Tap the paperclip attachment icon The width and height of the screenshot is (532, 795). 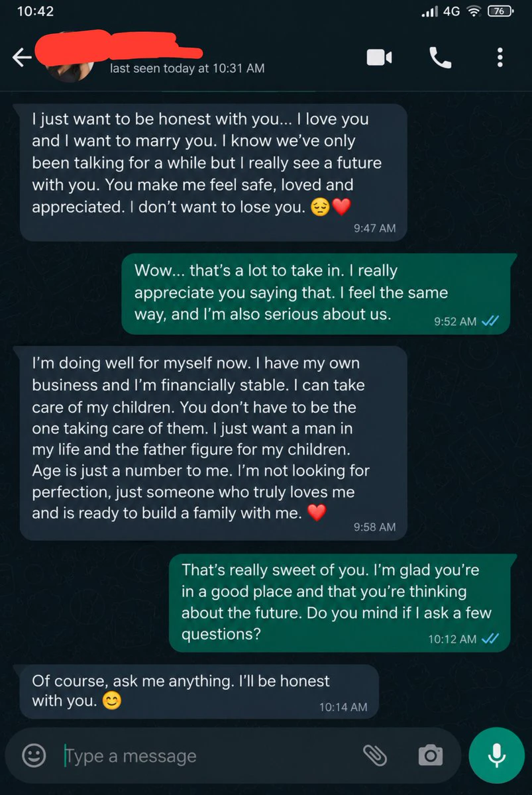coord(375,755)
